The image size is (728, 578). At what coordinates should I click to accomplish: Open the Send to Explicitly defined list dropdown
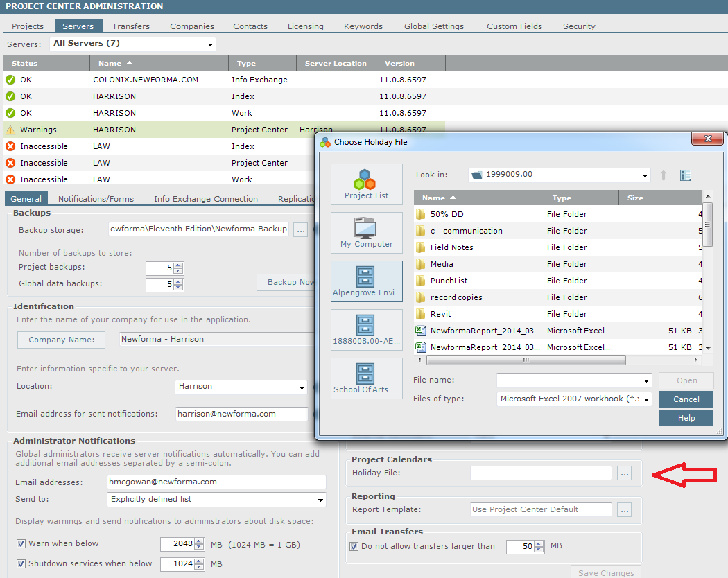click(x=320, y=500)
